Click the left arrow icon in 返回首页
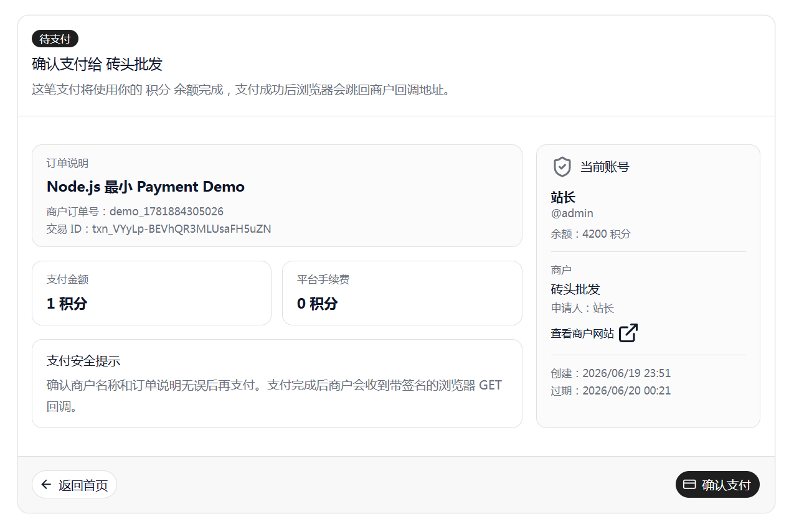 coord(46,485)
